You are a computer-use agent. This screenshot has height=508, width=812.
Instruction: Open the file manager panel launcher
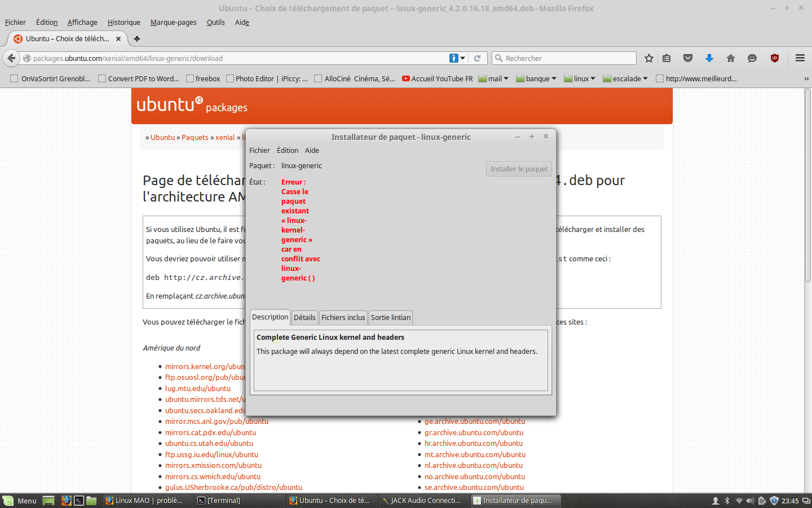click(91, 501)
